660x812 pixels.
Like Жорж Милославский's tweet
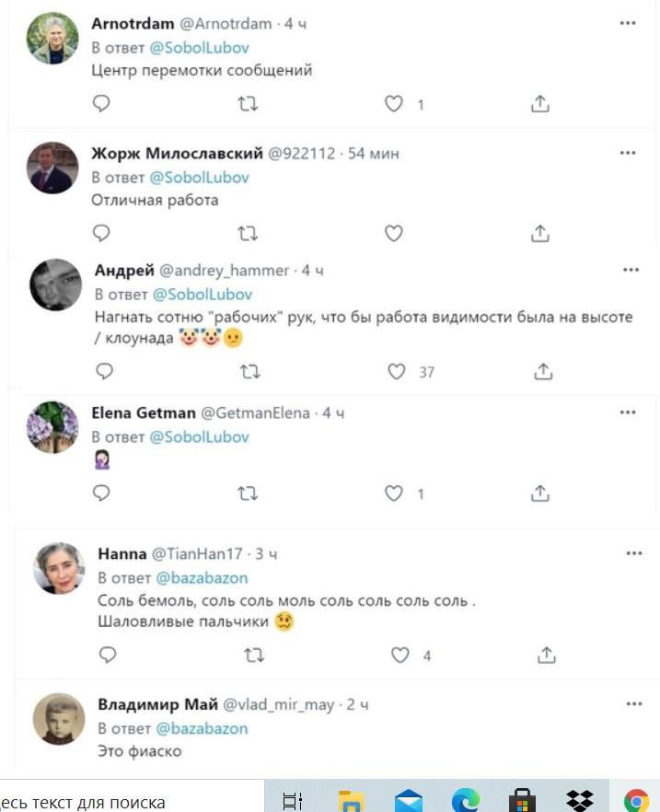[394, 233]
